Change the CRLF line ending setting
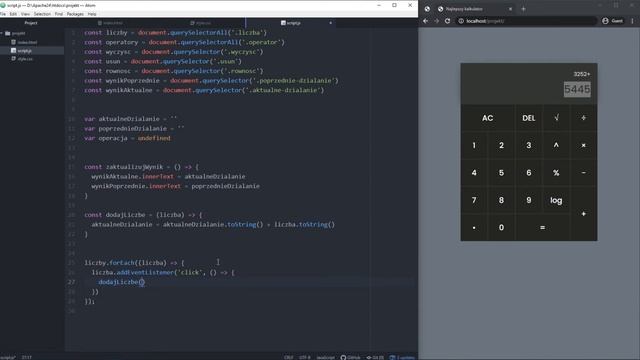The image size is (640, 360). tap(289, 357)
